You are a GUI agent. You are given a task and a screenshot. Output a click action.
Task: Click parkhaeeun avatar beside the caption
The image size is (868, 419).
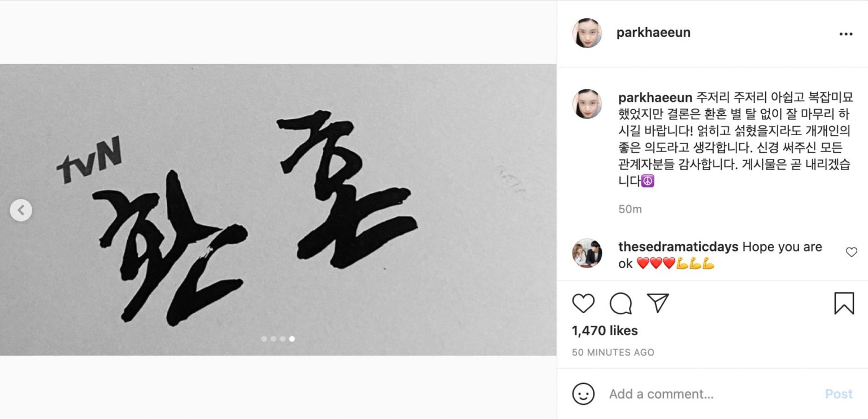(x=587, y=104)
